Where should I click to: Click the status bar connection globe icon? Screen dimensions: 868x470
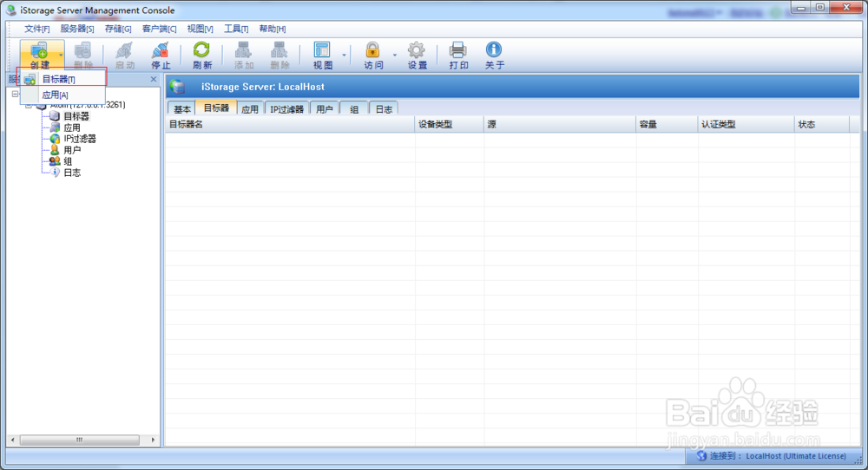[x=701, y=456]
